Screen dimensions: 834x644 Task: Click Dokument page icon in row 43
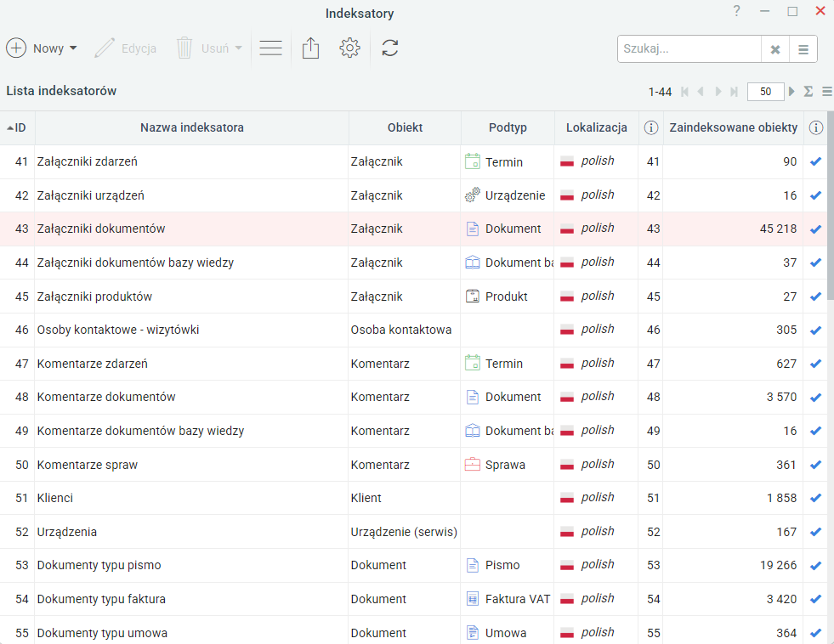pyautogui.click(x=473, y=229)
